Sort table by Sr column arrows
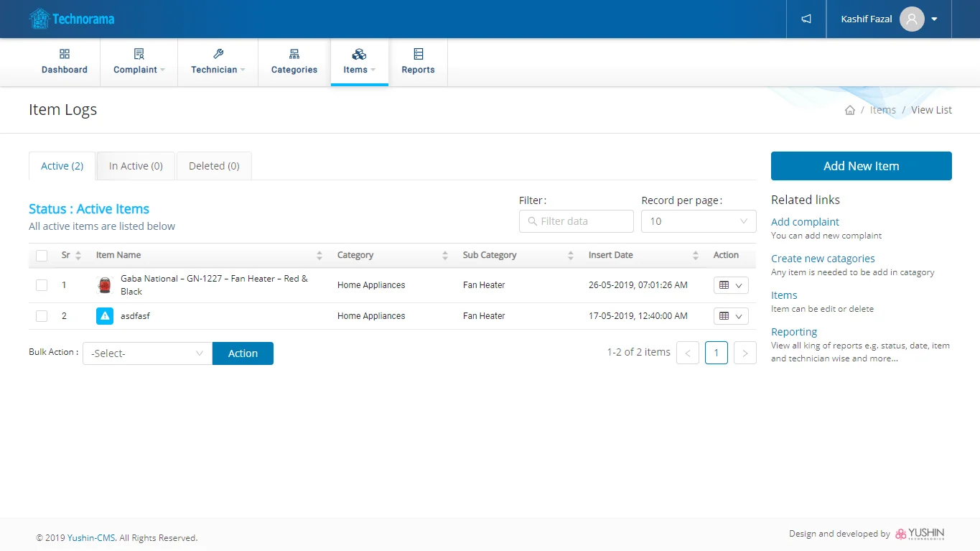The image size is (980, 551). click(78, 256)
